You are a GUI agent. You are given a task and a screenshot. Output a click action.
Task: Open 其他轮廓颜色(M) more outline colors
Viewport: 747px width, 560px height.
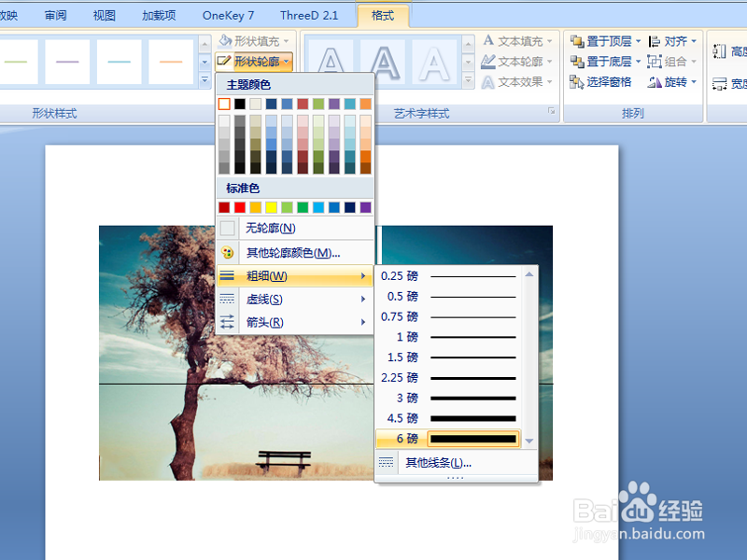295,253
